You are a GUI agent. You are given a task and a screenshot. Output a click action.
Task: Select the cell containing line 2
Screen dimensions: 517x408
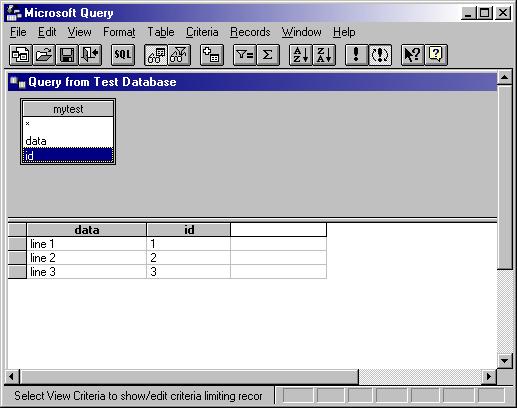tap(87, 258)
